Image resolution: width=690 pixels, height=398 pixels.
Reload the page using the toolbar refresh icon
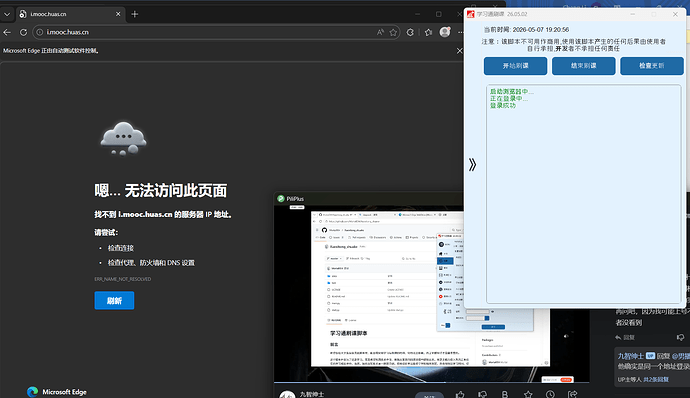(x=23, y=32)
